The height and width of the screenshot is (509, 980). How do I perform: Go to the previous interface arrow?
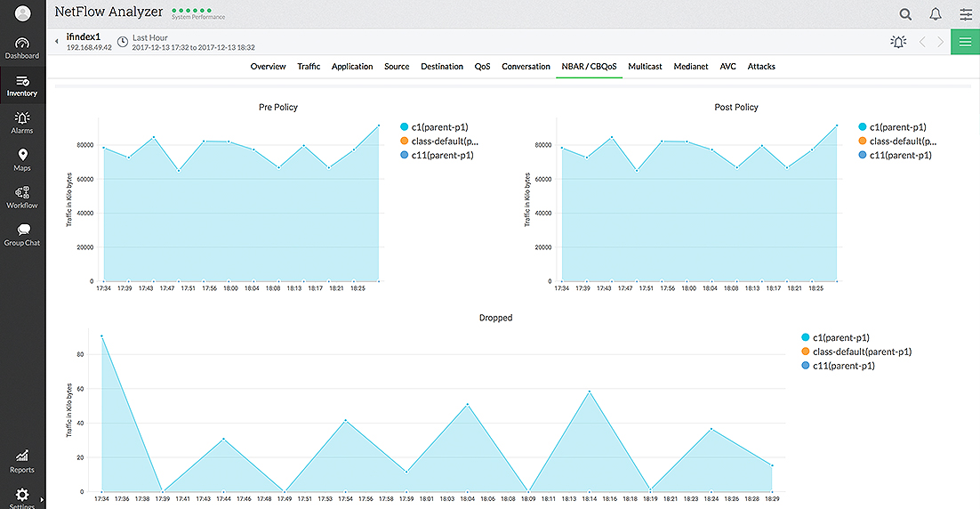click(x=922, y=42)
